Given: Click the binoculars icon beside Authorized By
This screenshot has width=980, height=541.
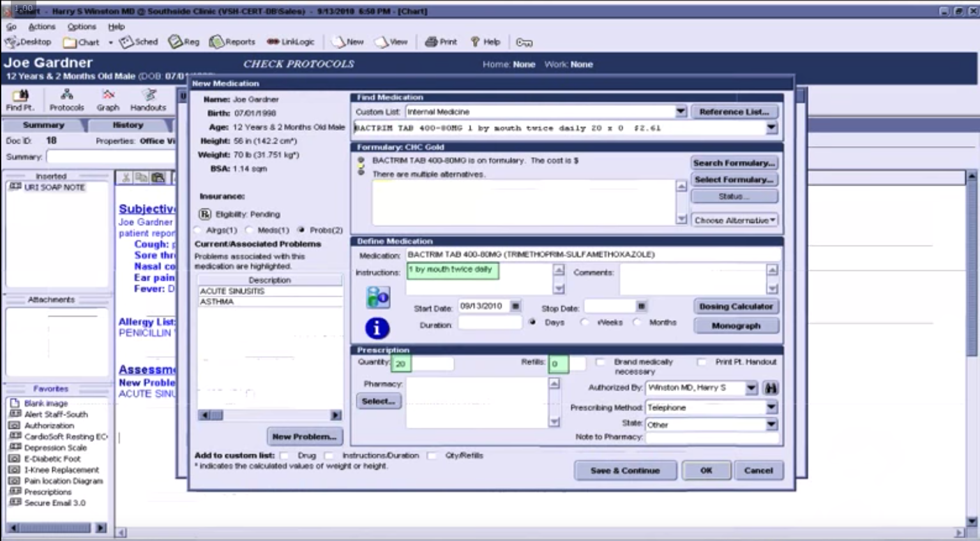Looking at the screenshot, I should pos(770,387).
